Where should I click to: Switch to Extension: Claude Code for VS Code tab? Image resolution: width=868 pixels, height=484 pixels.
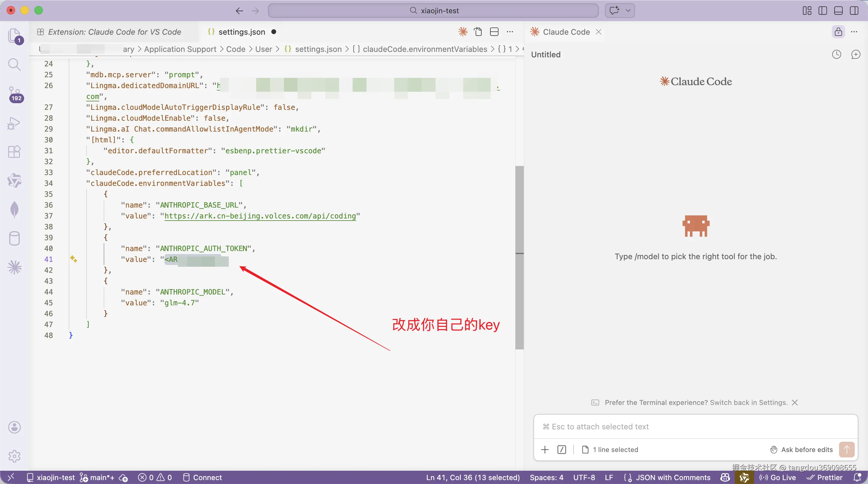[x=114, y=32]
